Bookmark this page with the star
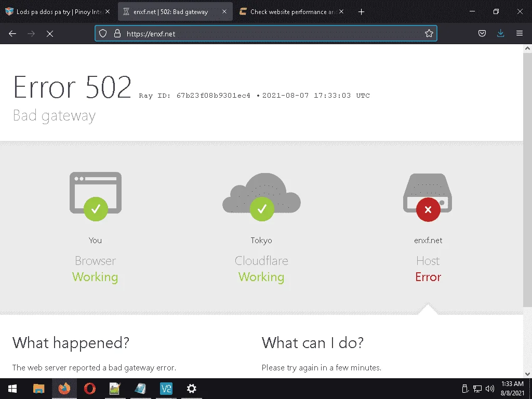Viewport: 532px width, 399px height. [x=429, y=33]
